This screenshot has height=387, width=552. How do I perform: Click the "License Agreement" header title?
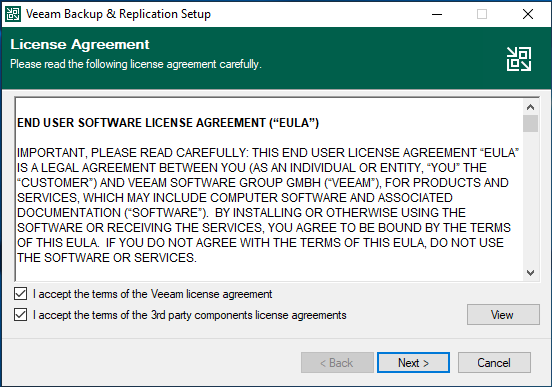click(80, 45)
